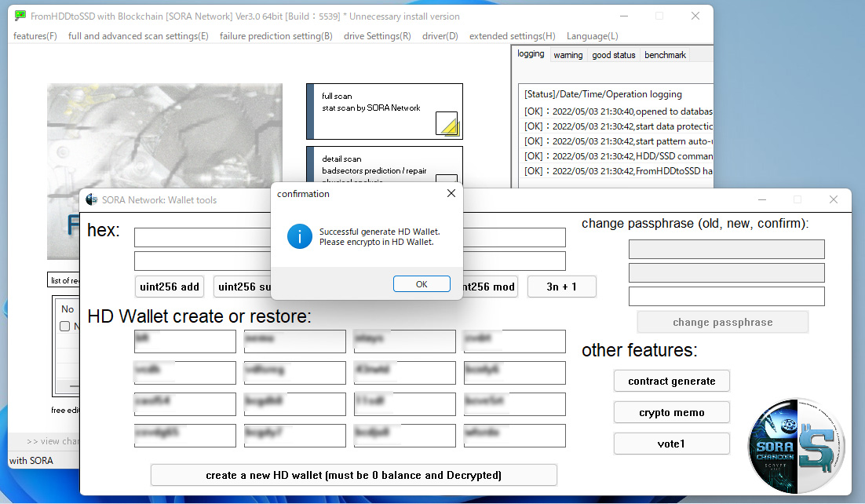Open contract generate feature
The height and width of the screenshot is (504, 865).
coord(671,381)
